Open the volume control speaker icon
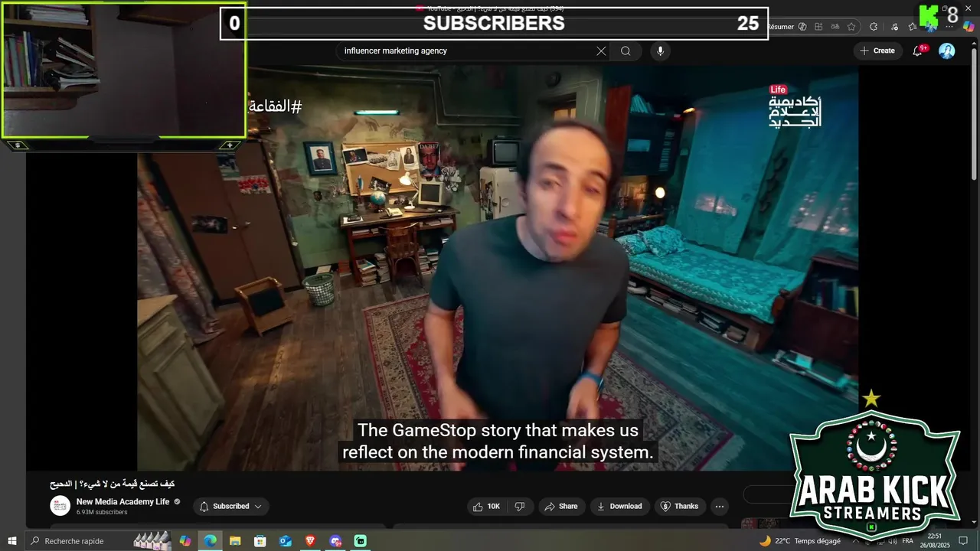 [892, 541]
